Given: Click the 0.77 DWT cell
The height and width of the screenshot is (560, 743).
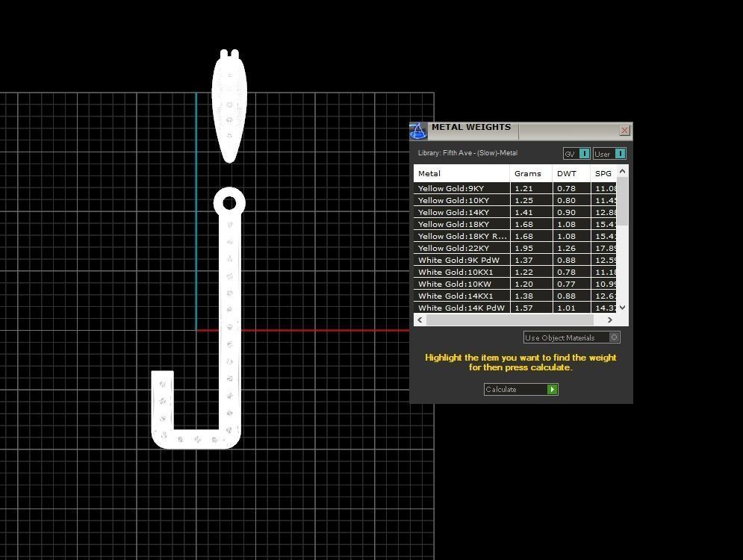Looking at the screenshot, I should tap(571, 284).
